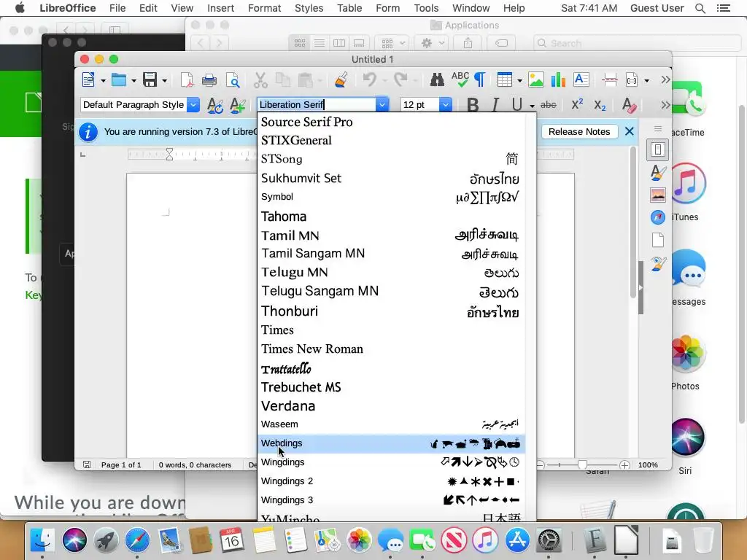Click the Clear Direct Formatting icon
Screen dimensions: 747x560
(x=630, y=105)
